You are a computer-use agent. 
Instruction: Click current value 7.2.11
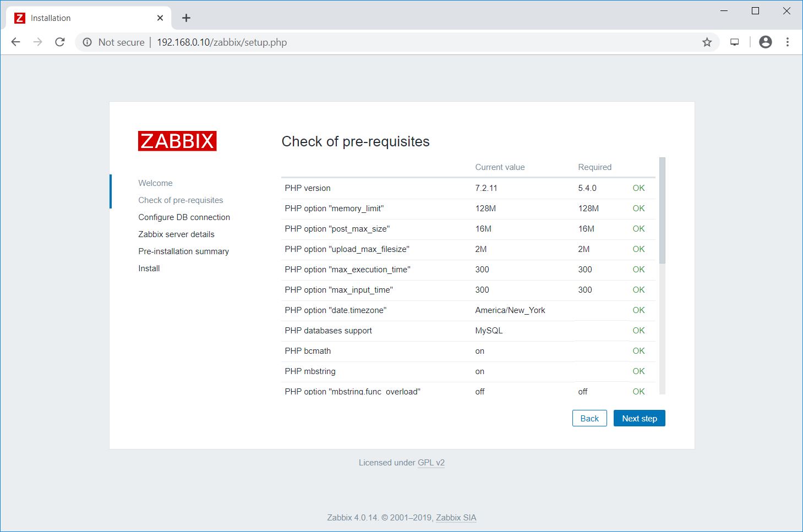point(486,188)
